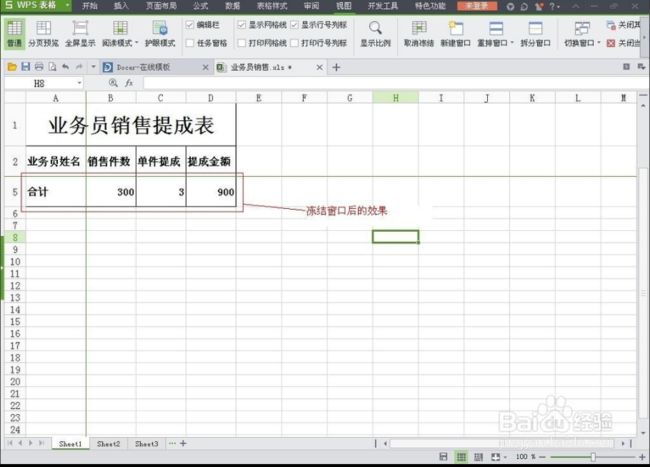
Task: Expand the 重排窗口 arrange windows dropdown
Action: click(512, 43)
